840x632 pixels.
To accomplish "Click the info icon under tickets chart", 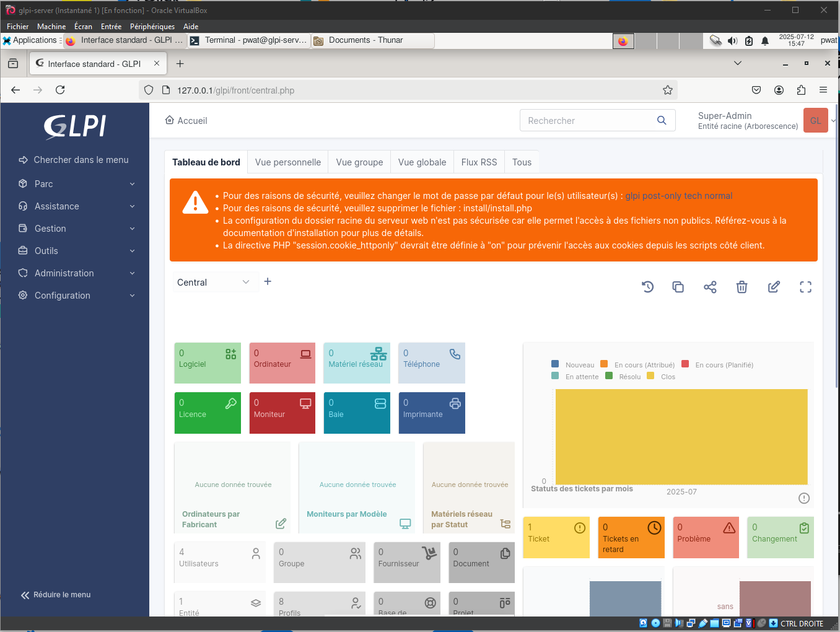I will 804,498.
